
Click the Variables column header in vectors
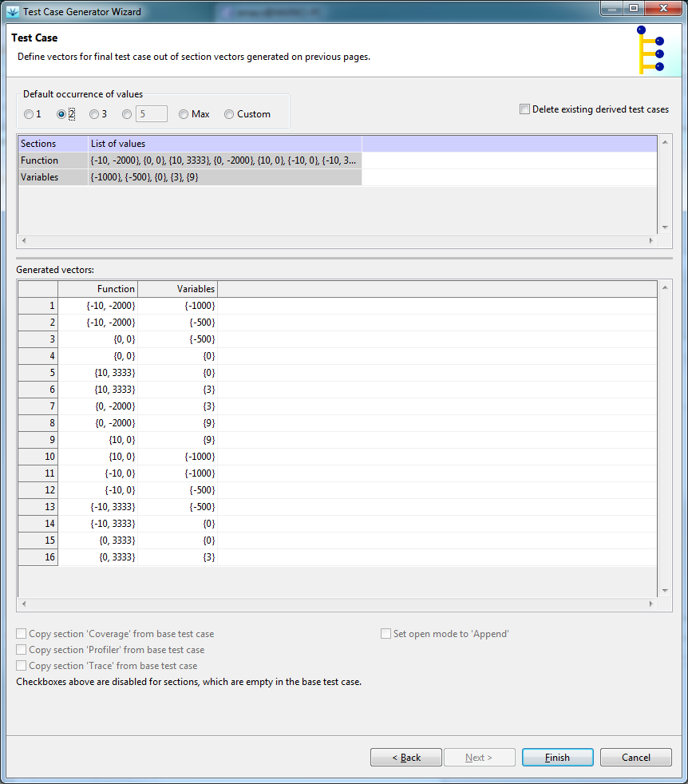tap(177, 289)
